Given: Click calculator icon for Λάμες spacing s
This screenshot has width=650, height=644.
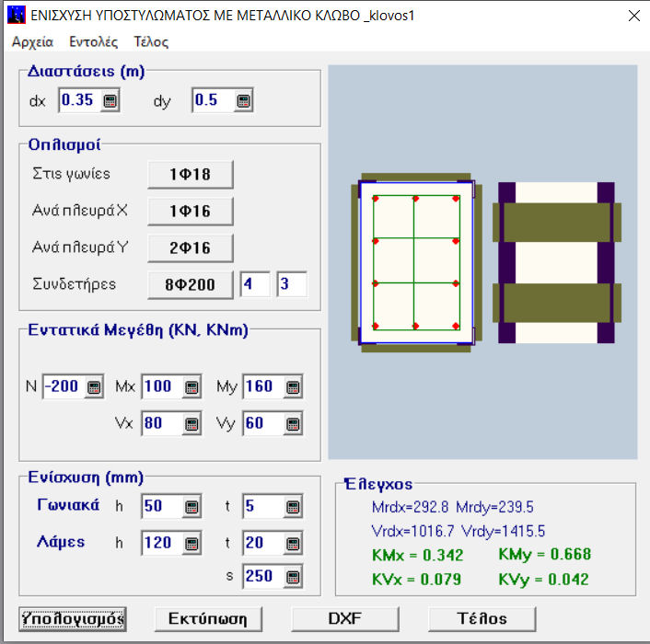Looking at the screenshot, I should tap(293, 579).
